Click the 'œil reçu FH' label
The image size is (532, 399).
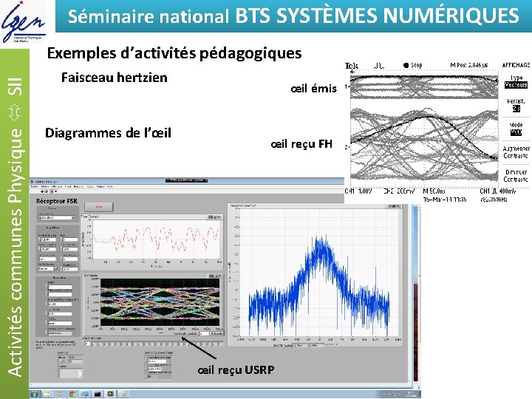point(301,144)
